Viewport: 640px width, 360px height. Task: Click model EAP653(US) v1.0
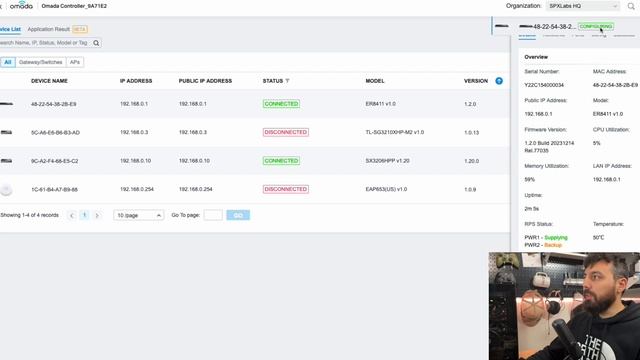pos(386,189)
